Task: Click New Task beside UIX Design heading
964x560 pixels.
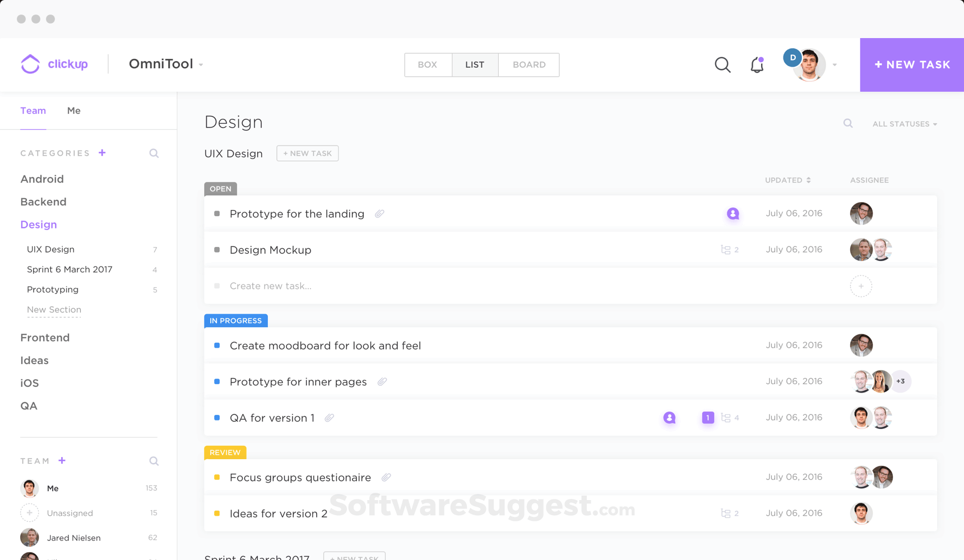Action: coord(307,153)
